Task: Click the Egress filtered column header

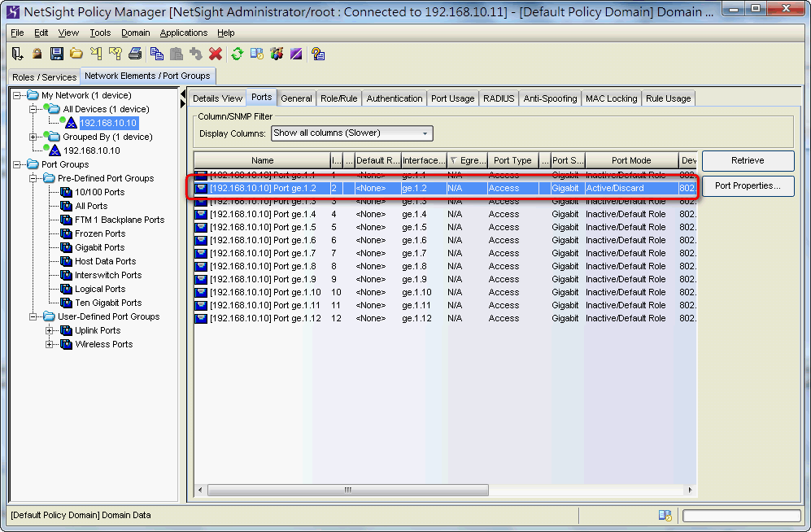Action: point(467,160)
